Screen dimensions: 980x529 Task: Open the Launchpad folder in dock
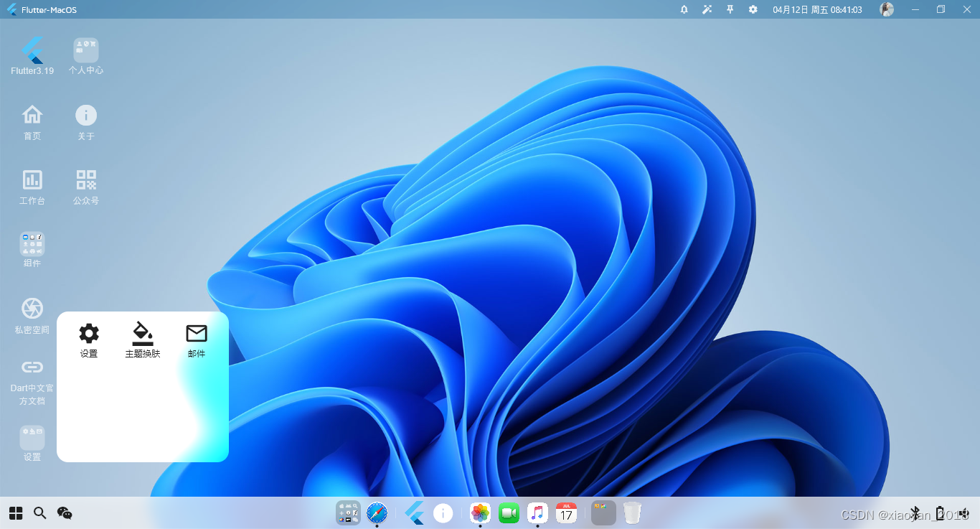point(348,512)
